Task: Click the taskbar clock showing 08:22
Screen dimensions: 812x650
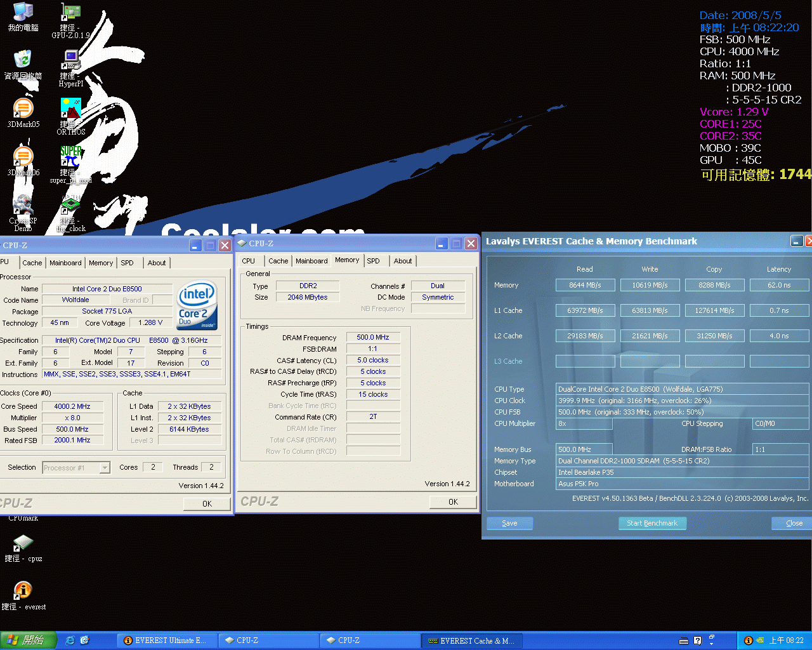Action: coord(786,640)
